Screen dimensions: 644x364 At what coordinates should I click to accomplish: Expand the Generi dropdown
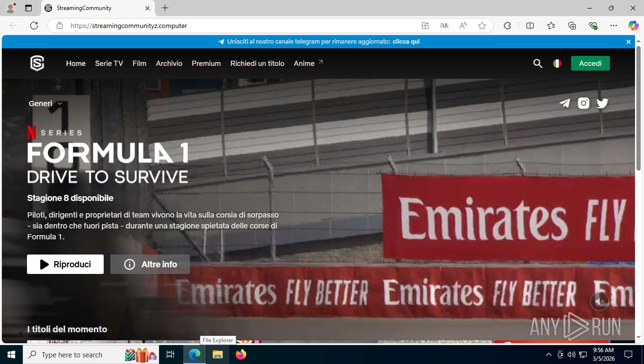[45, 103]
